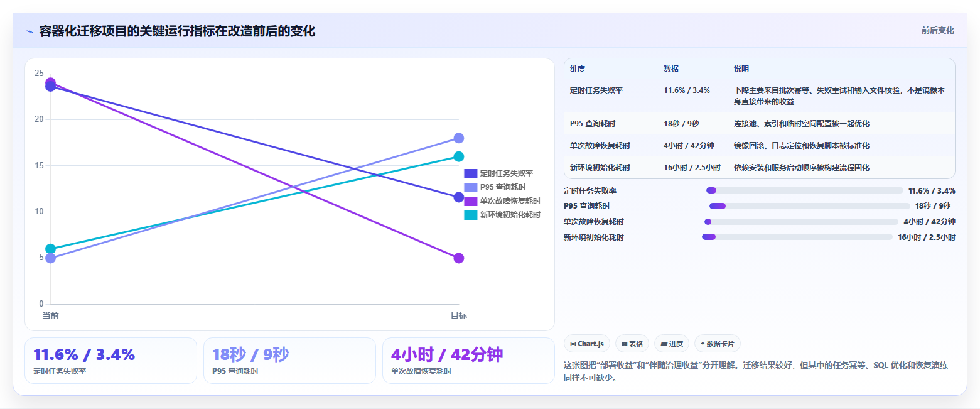Toggle 新环境初始化耗时 legend color box
Screen dimensions: 980x409
point(471,215)
